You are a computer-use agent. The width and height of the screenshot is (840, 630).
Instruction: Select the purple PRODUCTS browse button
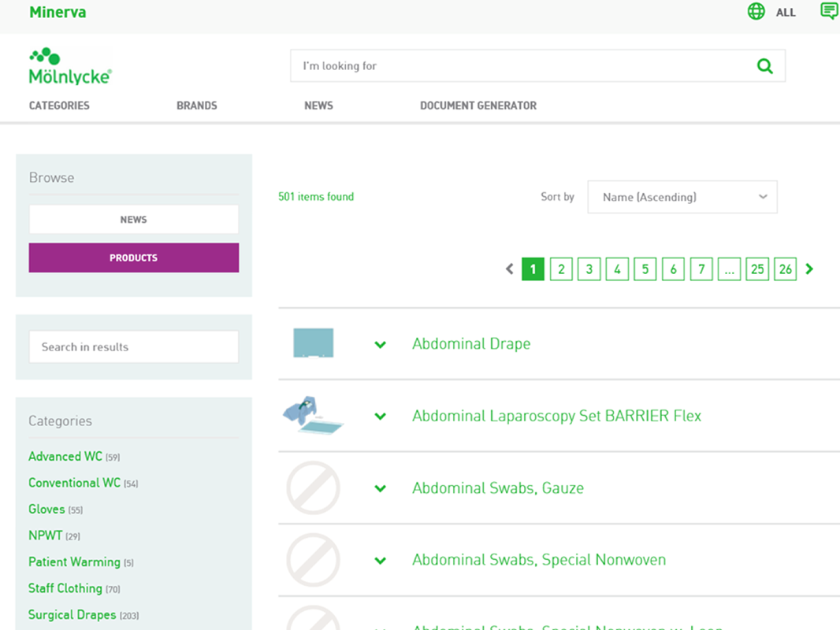(134, 258)
